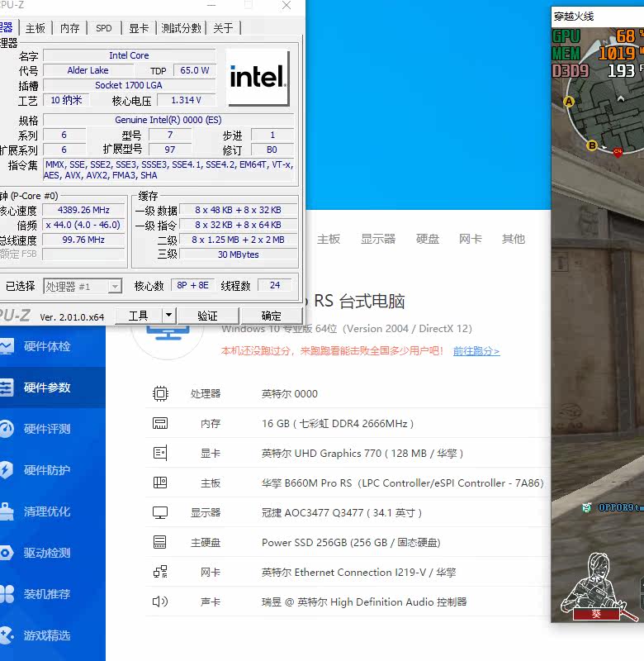Viewport: 644px width, 661px height.
Task: Switch to the 内存 tab in CPU-Z
Action: pos(69,28)
